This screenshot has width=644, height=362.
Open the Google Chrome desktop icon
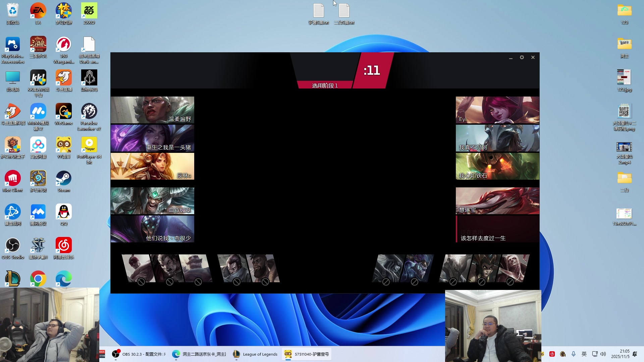pyautogui.click(x=38, y=279)
